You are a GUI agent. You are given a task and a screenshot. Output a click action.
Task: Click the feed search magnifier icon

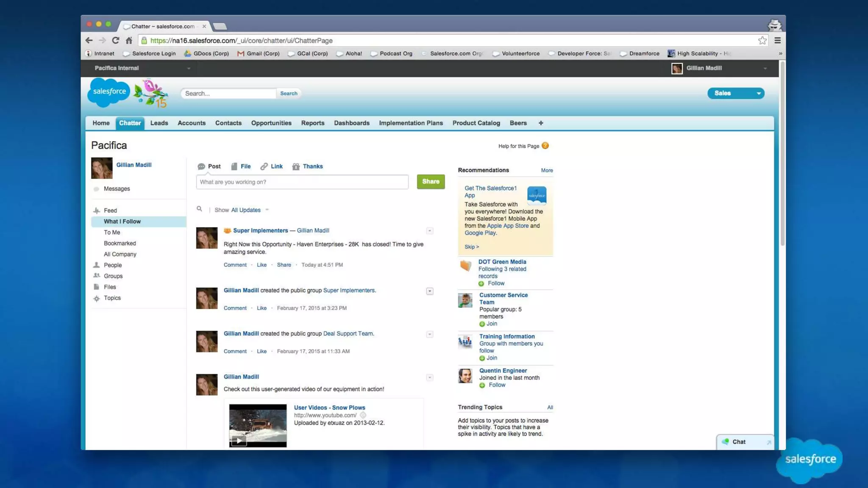point(199,209)
